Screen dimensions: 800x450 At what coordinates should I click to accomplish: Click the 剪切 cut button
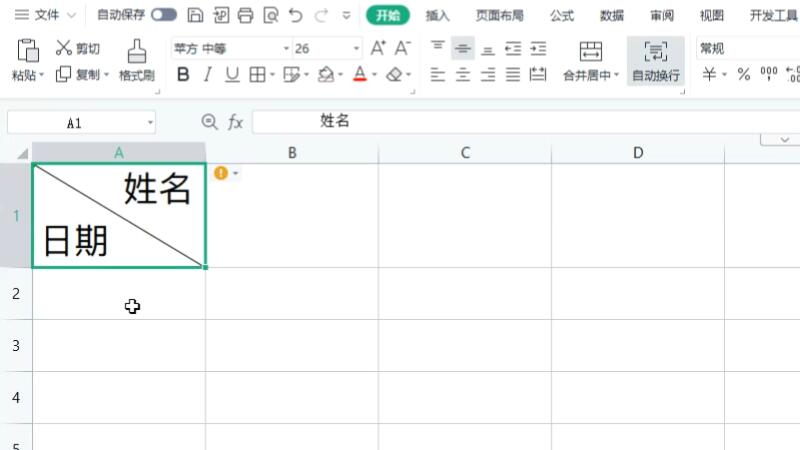point(78,48)
